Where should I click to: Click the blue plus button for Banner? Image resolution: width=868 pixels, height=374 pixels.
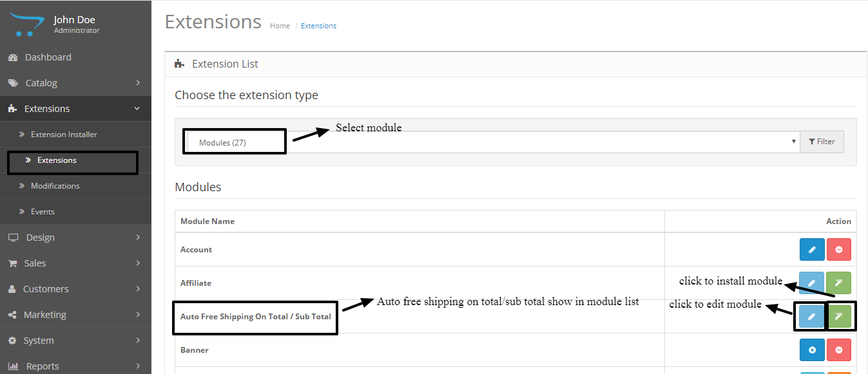click(812, 350)
